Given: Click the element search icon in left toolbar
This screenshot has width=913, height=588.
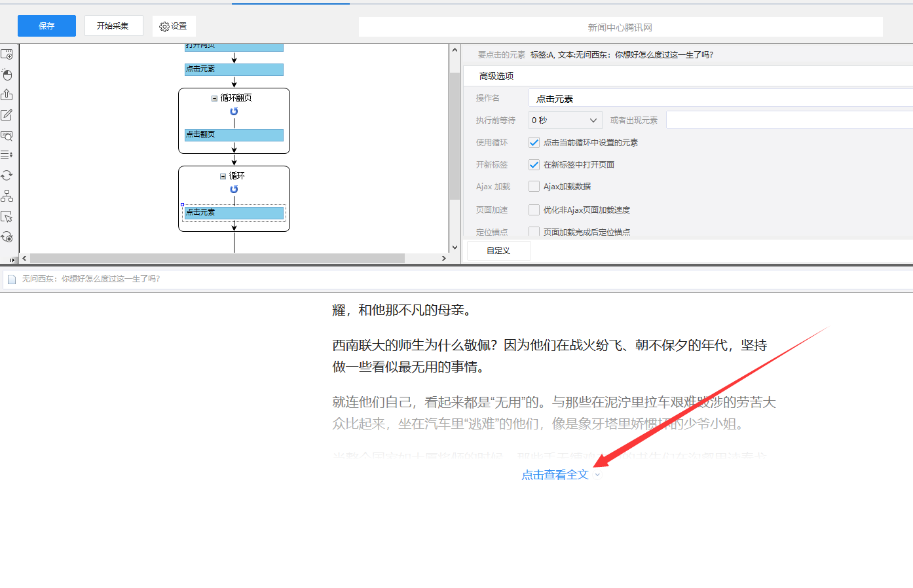Looking at the screenshot, I should click(7, 136).
